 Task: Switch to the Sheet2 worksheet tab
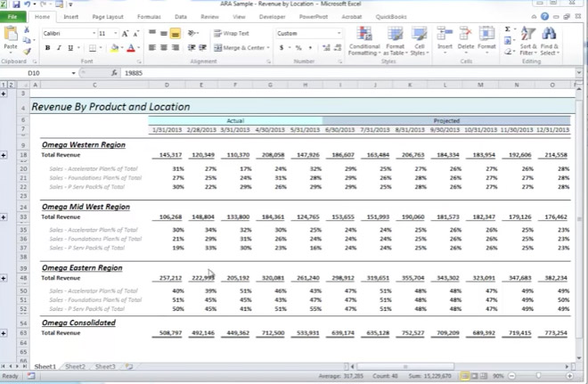[75, 366]
